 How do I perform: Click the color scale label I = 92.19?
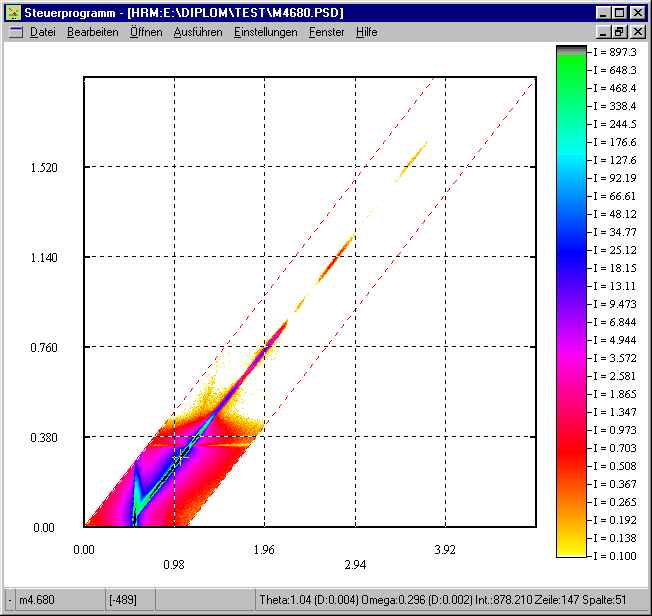[615, 178]
